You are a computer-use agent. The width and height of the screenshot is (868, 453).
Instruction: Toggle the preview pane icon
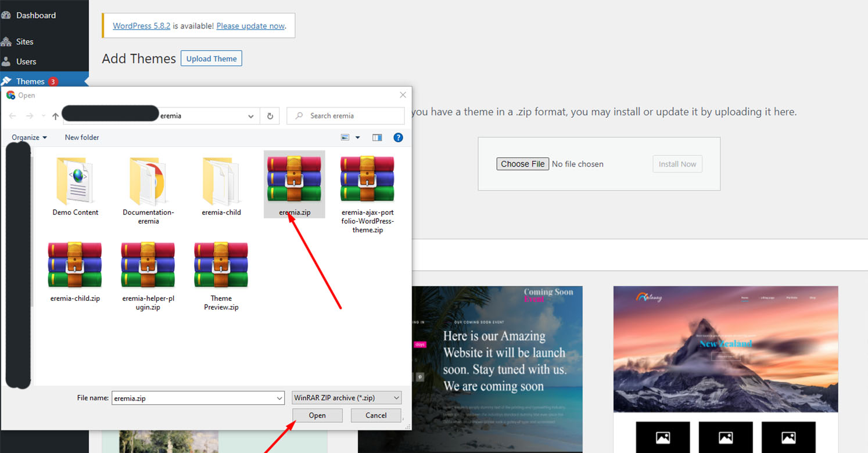tap(377, 138)
